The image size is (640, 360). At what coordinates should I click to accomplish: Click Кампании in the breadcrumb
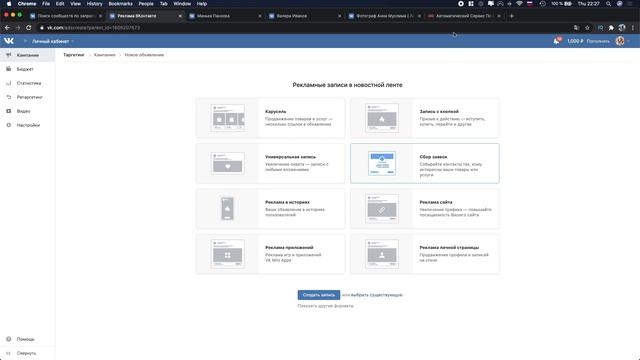[x=104, y=55]
